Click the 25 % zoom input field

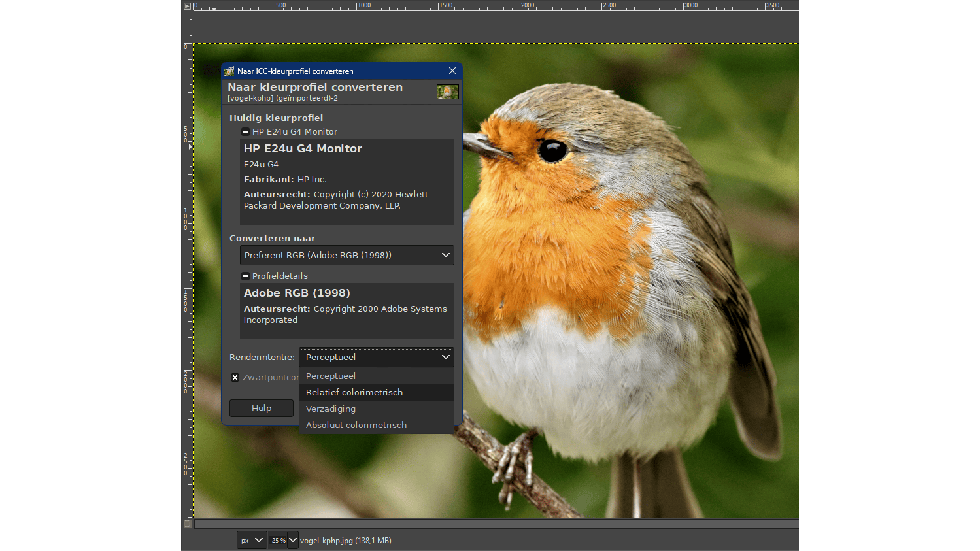(278, 540)
